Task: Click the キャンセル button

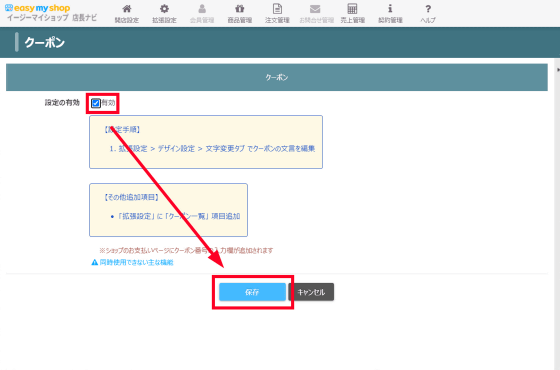Action: click(x=311, y=292)
